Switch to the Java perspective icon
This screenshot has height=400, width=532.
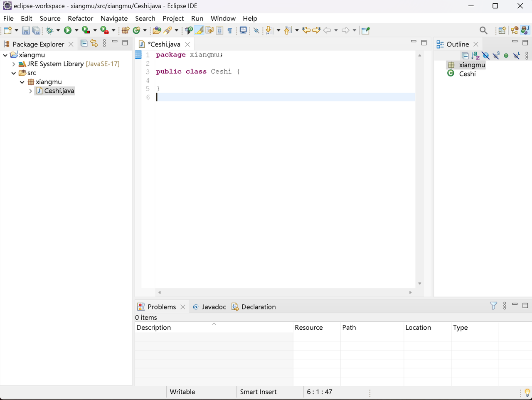(x=525, y=30)
